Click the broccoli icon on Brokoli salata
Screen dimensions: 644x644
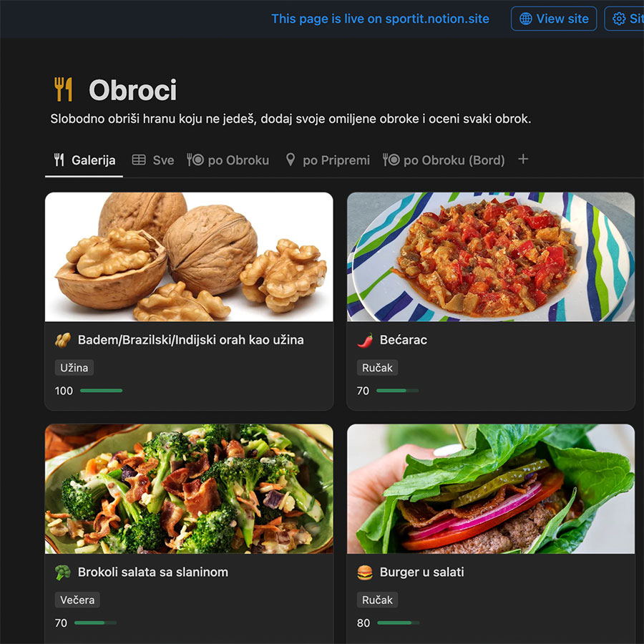(x=62, y=572)
